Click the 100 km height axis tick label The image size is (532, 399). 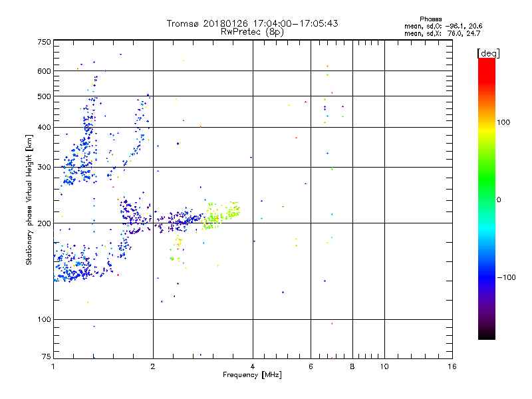(44, 320)
